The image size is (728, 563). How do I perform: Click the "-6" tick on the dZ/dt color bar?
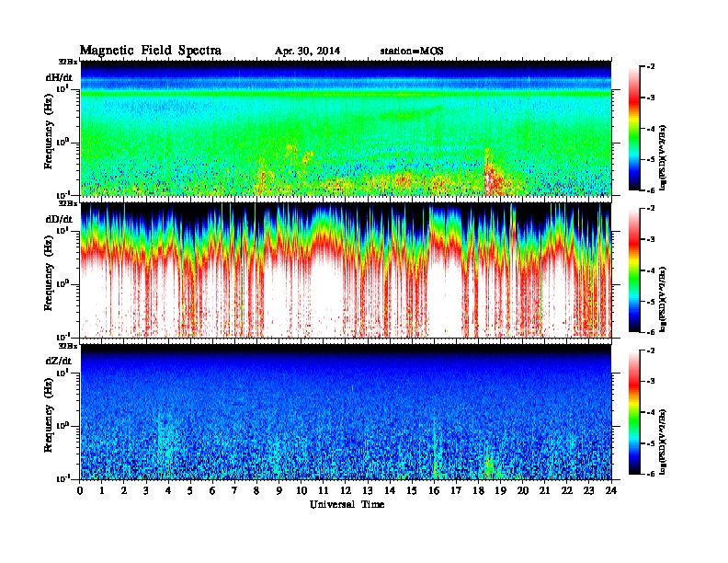[x=651, y=474]
